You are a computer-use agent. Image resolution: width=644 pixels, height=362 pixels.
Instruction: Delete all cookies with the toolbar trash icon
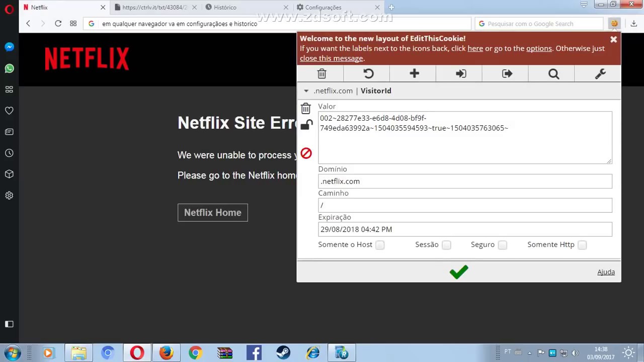coord(321,74)
